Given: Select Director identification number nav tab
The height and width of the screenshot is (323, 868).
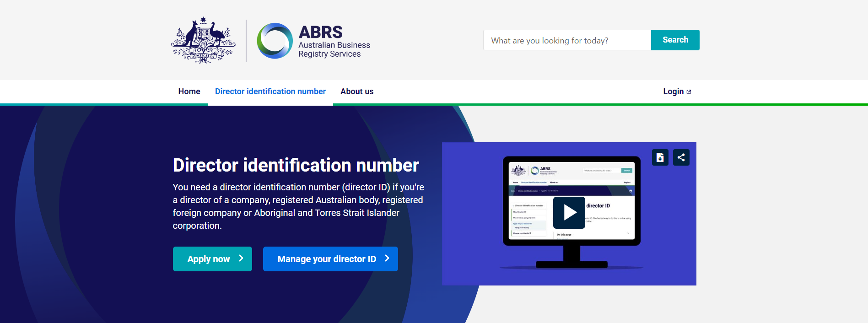Looking at the screenshot, I should click(270, 92).
